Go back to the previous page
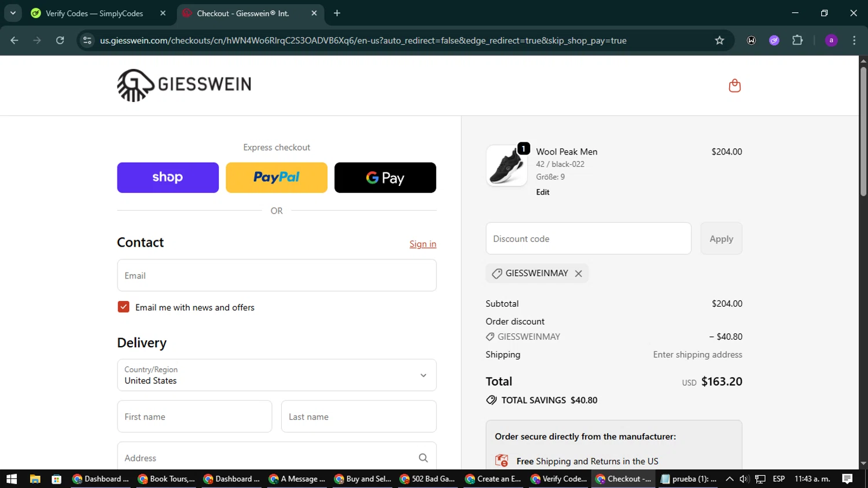 point(14,41)
